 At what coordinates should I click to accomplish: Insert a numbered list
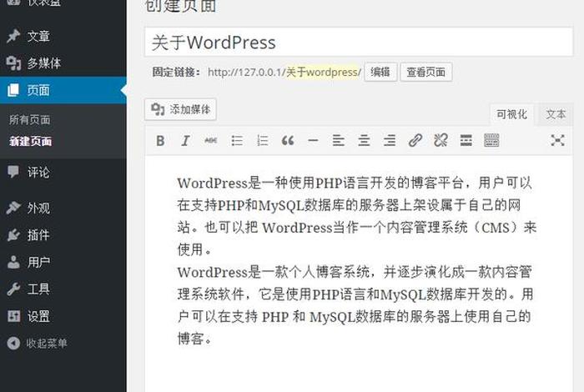pyautogui.click(x=262, y=141)
